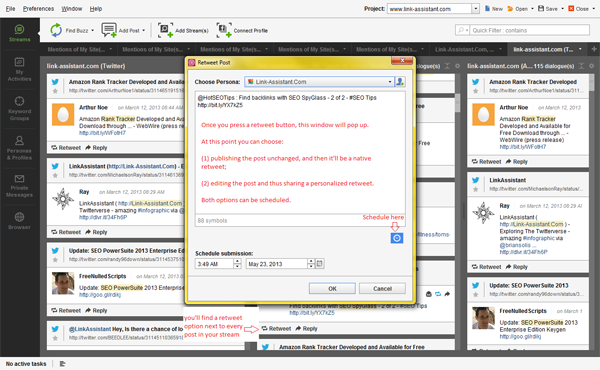Open the Streams section in sidebar
The width and height of the screenshot is (600, 370).
20,33
